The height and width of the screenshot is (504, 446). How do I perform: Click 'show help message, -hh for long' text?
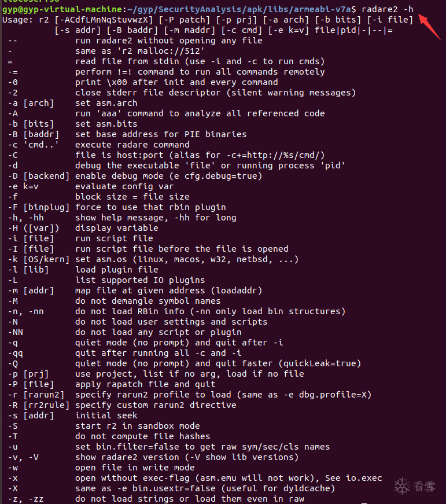156,218
